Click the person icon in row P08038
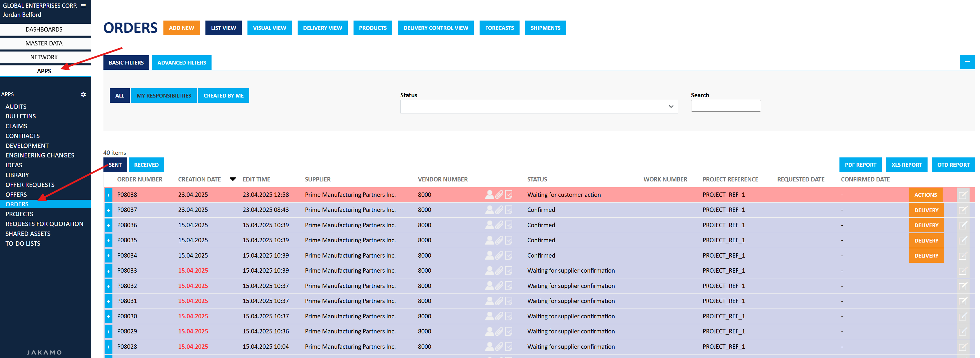This screenshot has width=980, height=358. 490,194
